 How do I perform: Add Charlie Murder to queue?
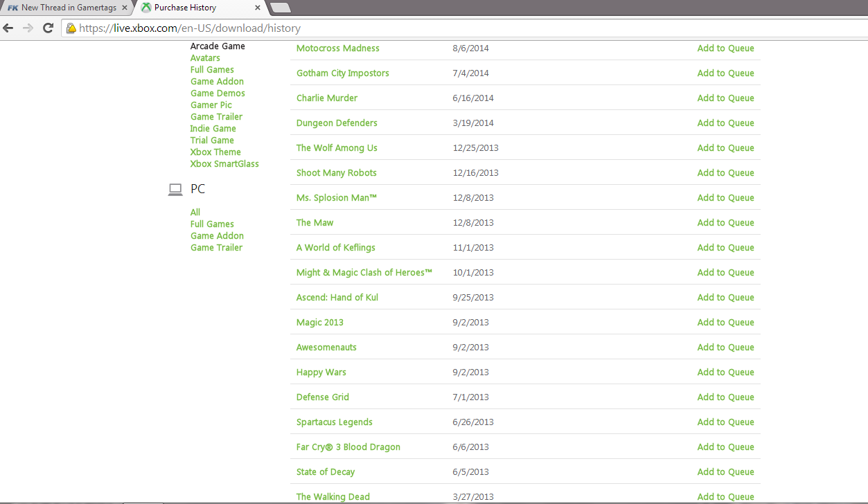point(725,98)
